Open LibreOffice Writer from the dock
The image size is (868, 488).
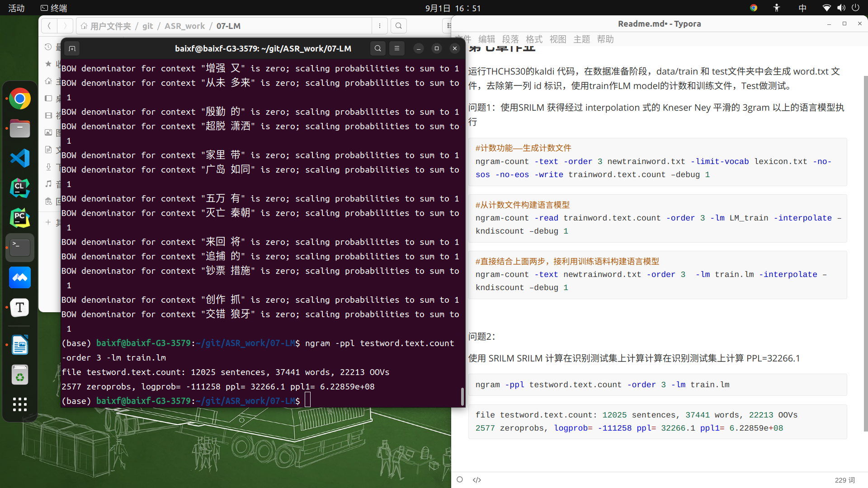point(20,345)
